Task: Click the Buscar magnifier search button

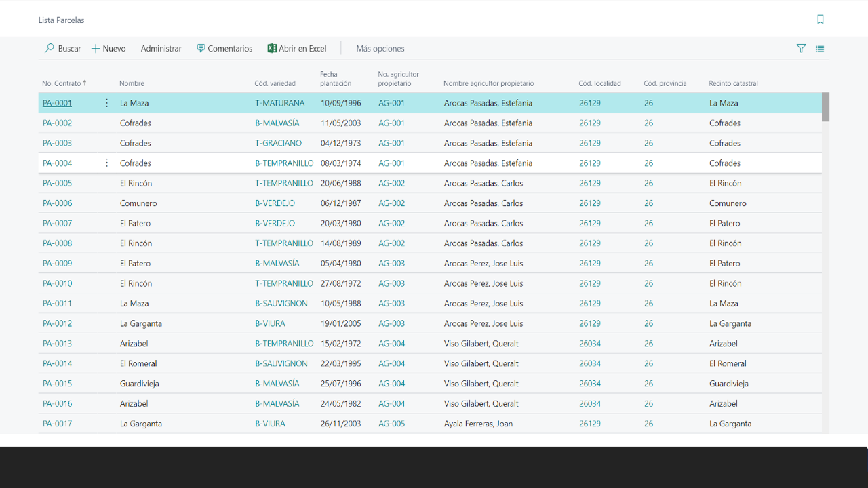Action: (62, 49)
